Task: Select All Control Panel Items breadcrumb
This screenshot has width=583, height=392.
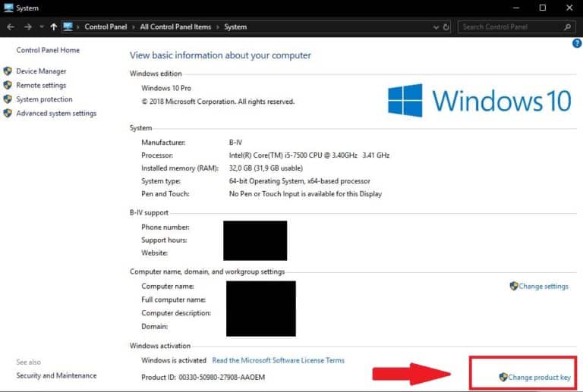Action: [x=175, y=27]
